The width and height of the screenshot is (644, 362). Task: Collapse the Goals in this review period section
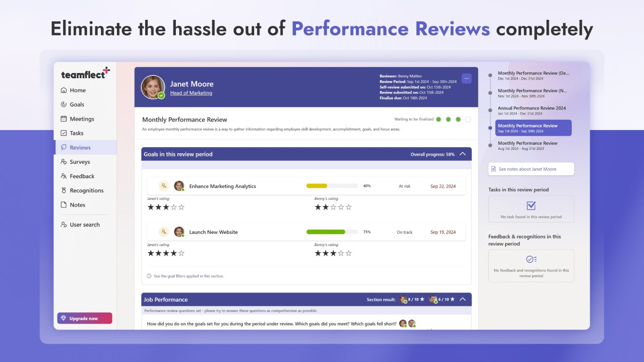(x=462, y=154)
